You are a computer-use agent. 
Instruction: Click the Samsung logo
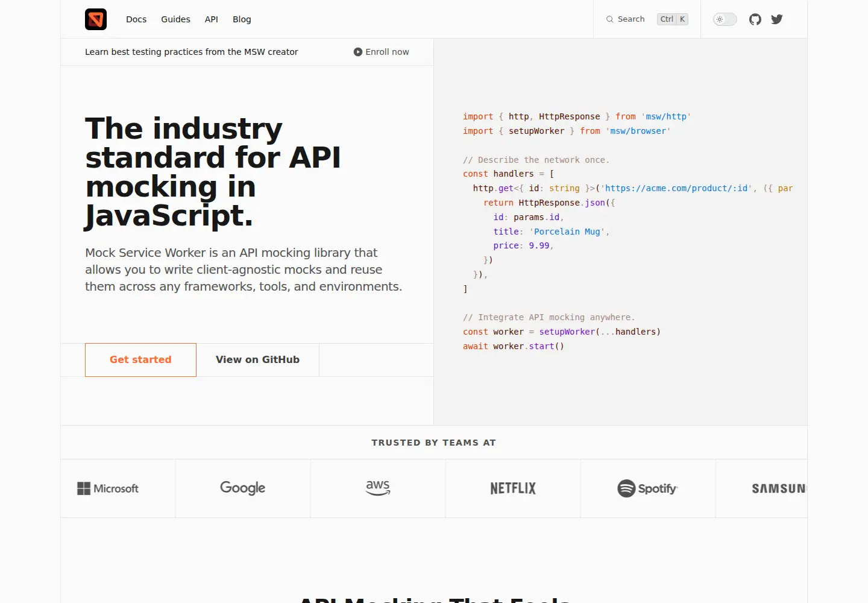coord(779,488)
